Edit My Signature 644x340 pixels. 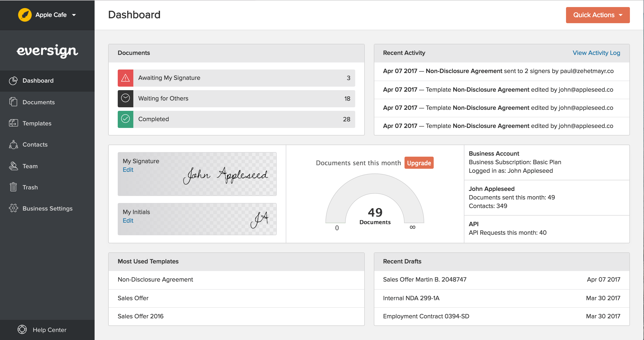pos(128,170)
